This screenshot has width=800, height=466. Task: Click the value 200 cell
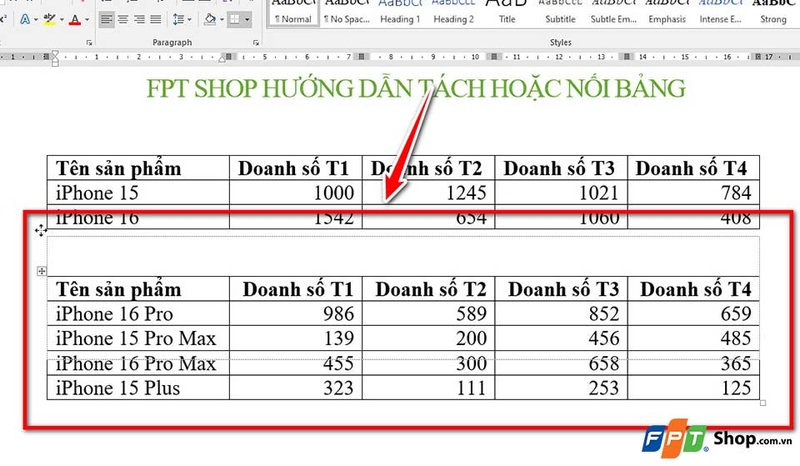point(429,338)
